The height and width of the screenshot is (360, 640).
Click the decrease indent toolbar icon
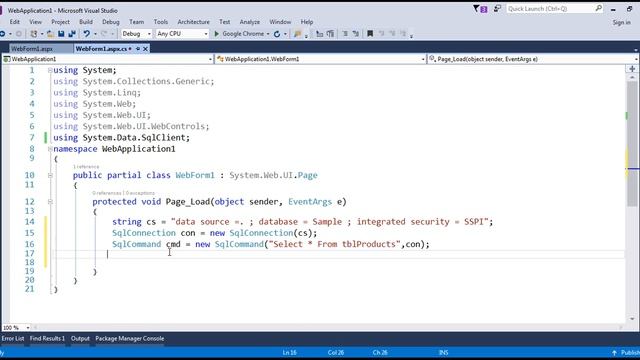(320, 34)
